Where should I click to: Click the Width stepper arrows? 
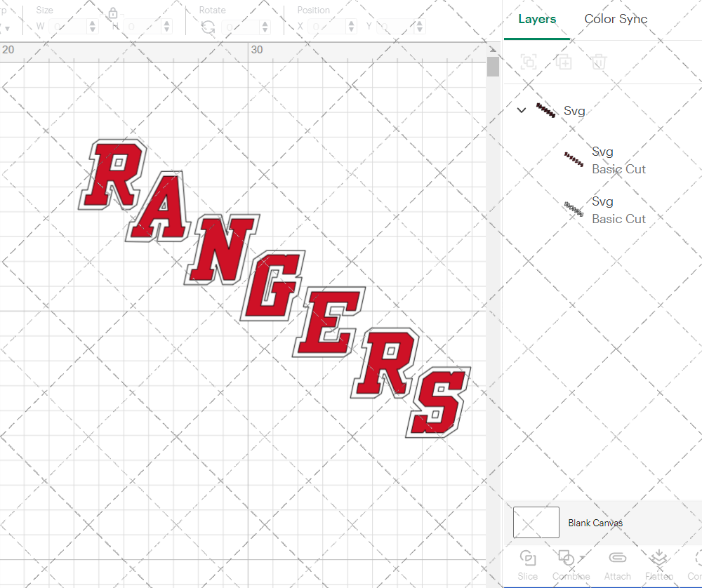(x=93, y=27)
